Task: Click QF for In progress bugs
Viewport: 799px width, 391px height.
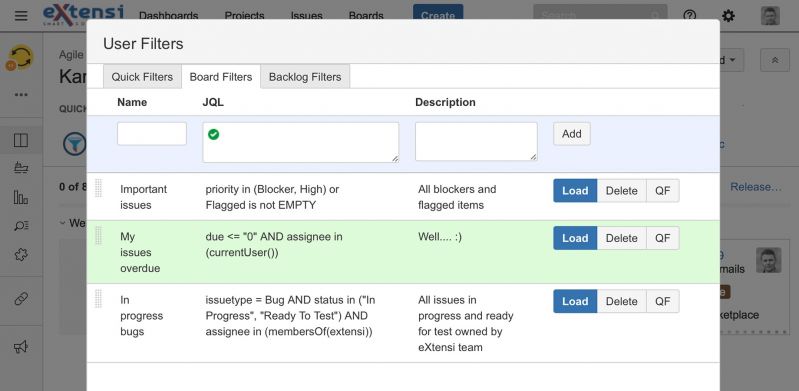Action: click(662, 301)
